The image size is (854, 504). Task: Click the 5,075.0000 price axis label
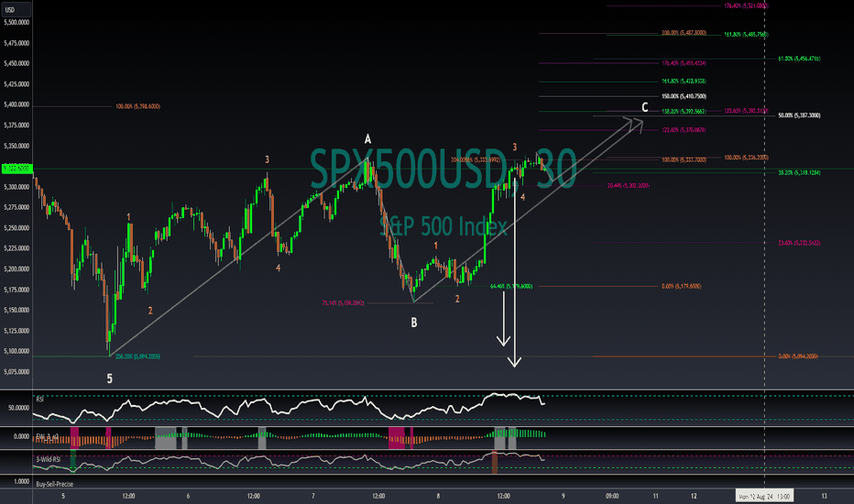point(16,372)
